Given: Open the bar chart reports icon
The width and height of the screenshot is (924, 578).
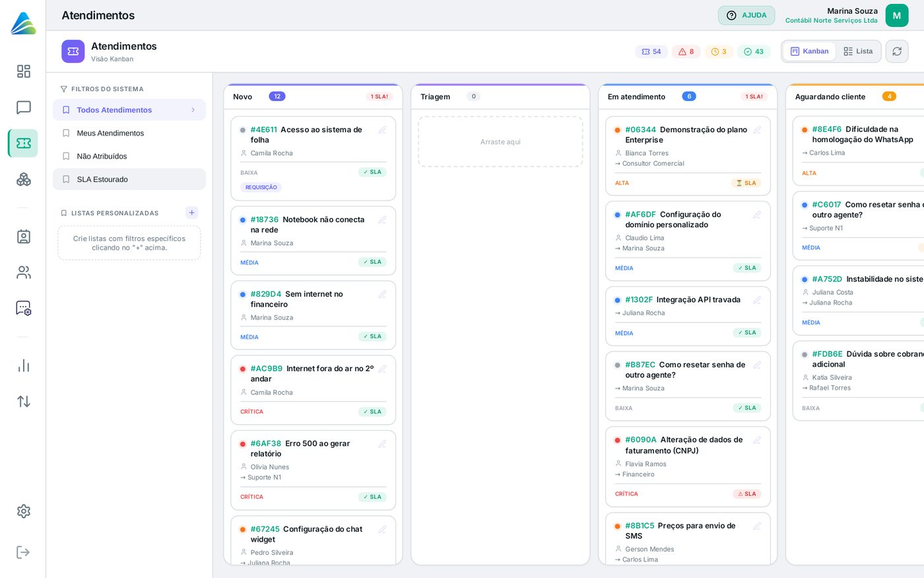Looking at the screenshot, I should tap(24, 366).
